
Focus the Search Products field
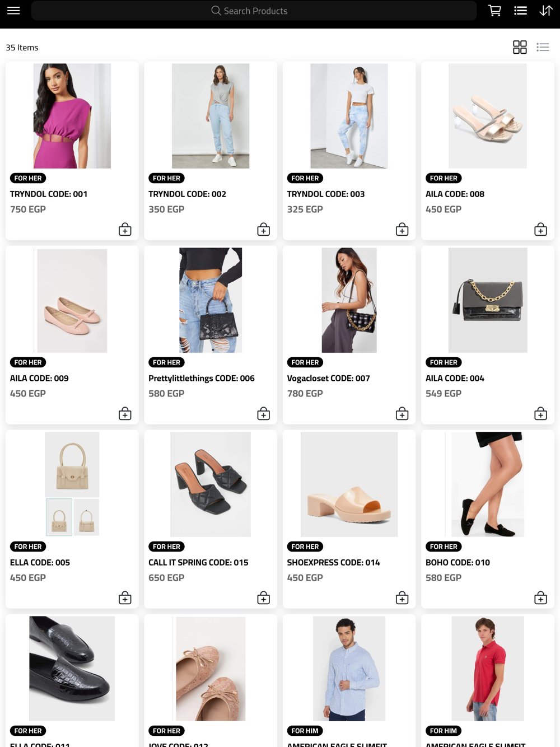(x=254, y=11)
